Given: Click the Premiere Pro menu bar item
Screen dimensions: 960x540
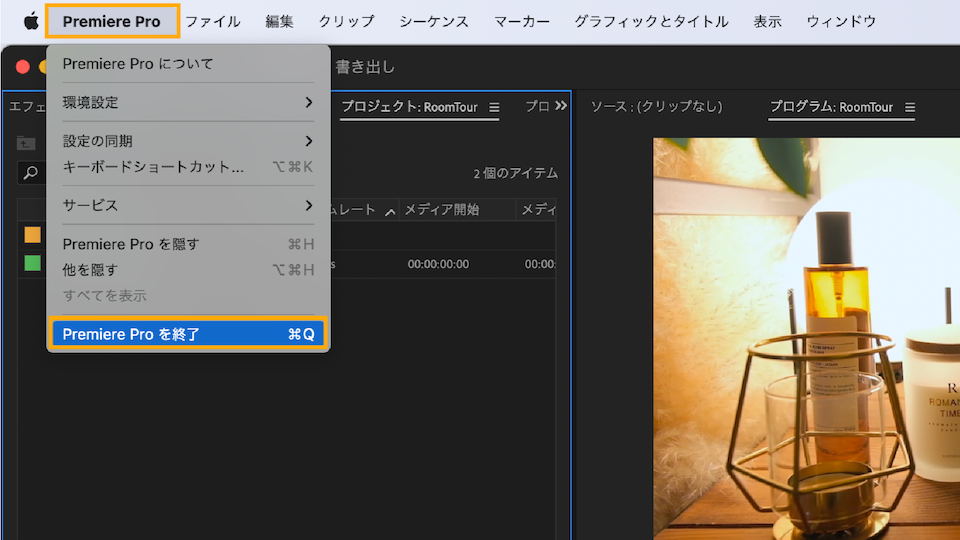Looking at the screenshot, I should pyautogui.click(x=112, y=21).
